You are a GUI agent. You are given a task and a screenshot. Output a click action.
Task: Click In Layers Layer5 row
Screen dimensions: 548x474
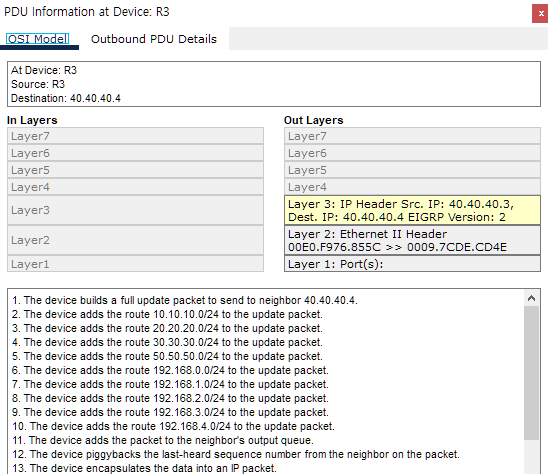(135, 170)
